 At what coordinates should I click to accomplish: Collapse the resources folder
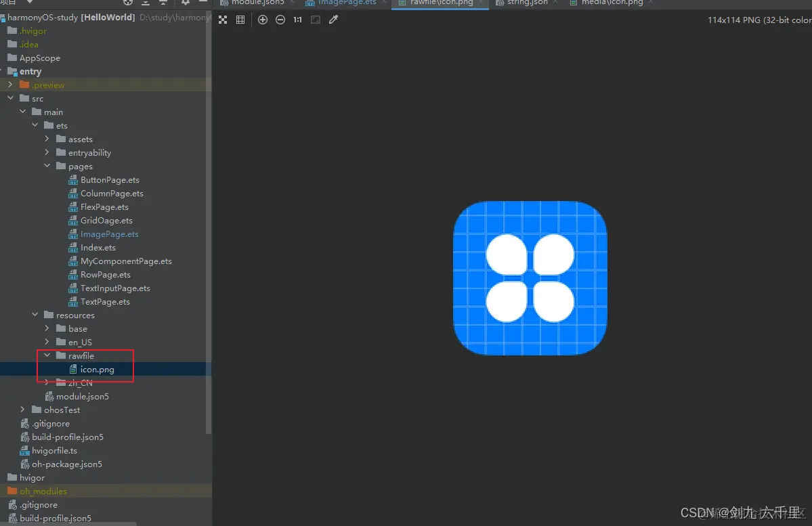click(35, 315)
